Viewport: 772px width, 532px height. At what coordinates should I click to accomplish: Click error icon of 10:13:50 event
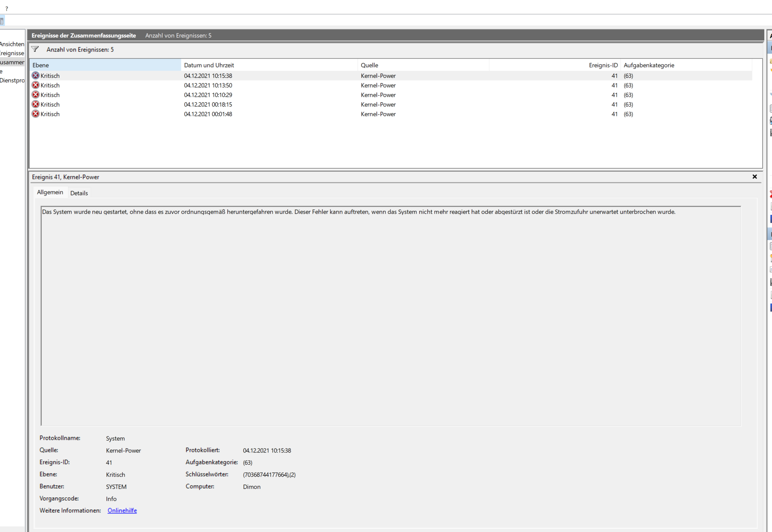(35, 85)
